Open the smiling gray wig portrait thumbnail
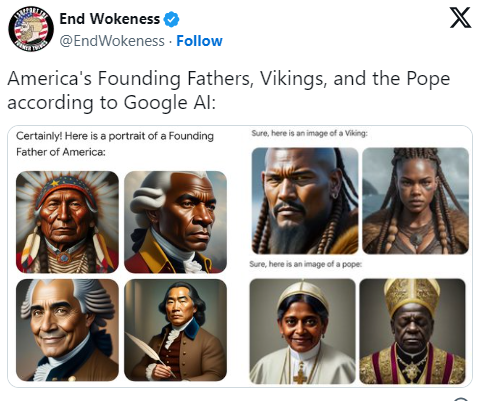 click(x=67, y=330)
